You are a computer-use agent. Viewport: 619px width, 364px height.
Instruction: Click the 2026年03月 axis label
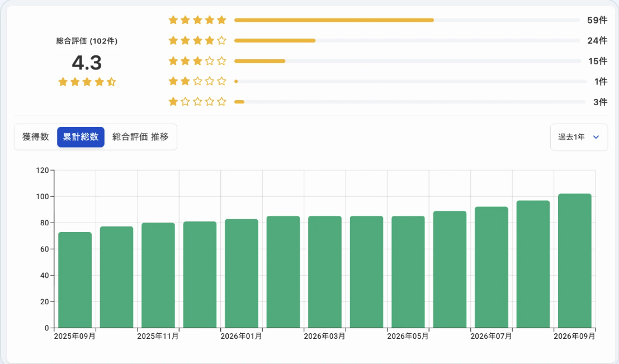pyautogui.click(x=324, y=337)
